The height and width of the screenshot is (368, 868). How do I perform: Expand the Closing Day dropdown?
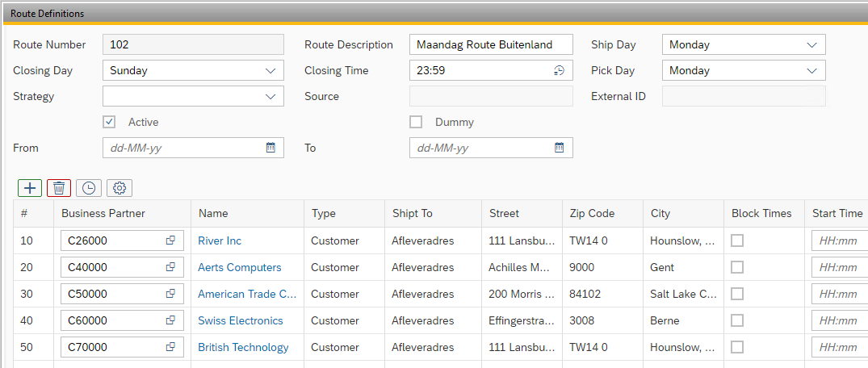(270, 70)
